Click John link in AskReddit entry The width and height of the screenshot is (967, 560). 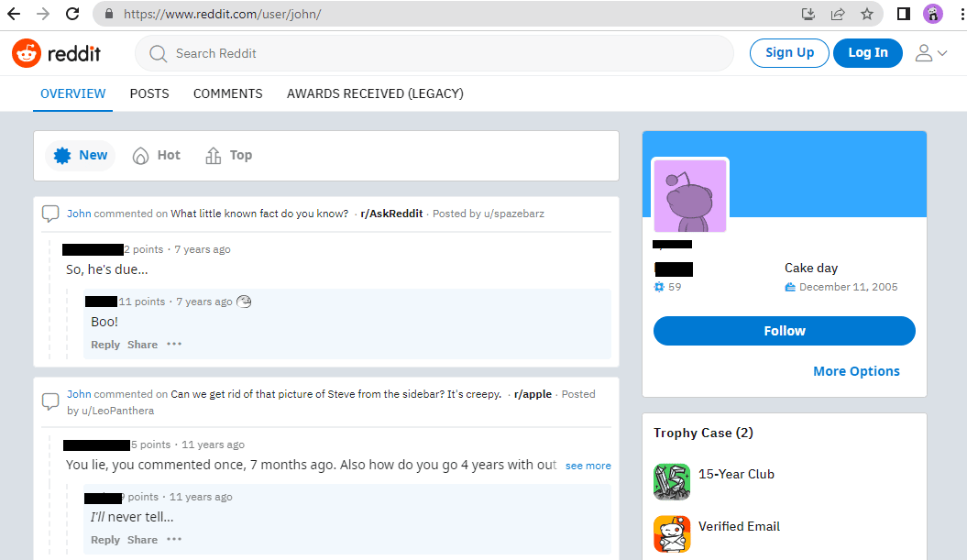79,214
